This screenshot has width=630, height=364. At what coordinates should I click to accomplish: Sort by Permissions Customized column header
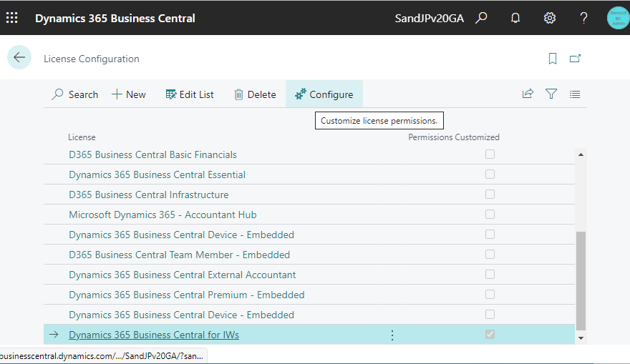[454, 137]
